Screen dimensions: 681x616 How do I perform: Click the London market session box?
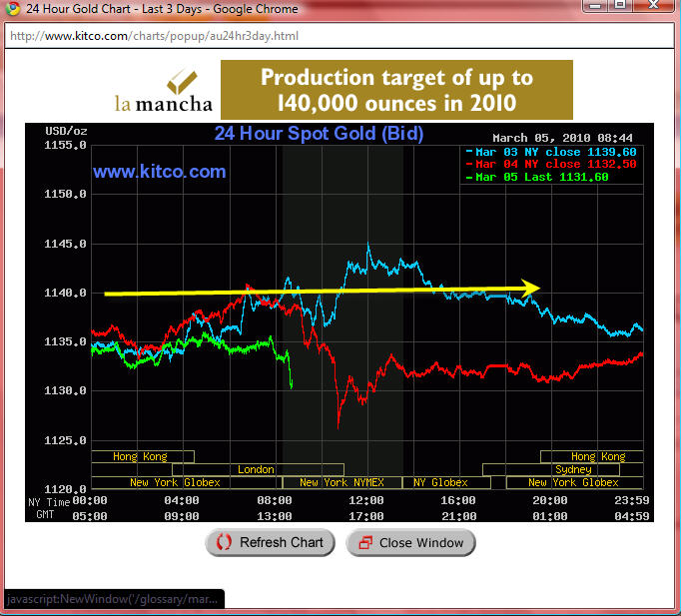tap(258, 469)
